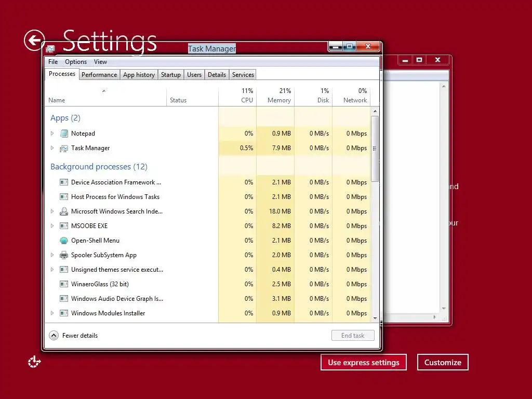Viewport: 532px width, 399px height.
Task: Click the Open-Shell Menu globe icon
Action: [x=64, y=241]
